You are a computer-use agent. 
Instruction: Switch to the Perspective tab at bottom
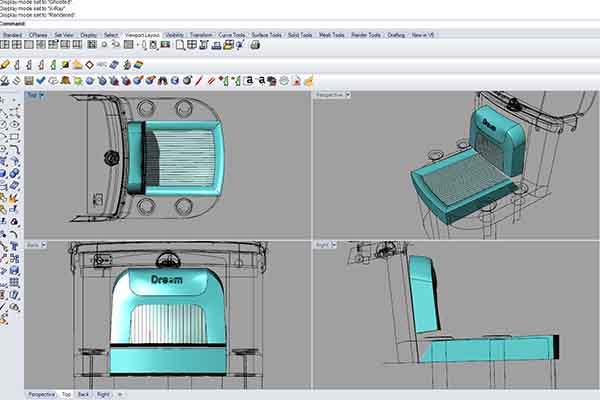click(41, 394)
